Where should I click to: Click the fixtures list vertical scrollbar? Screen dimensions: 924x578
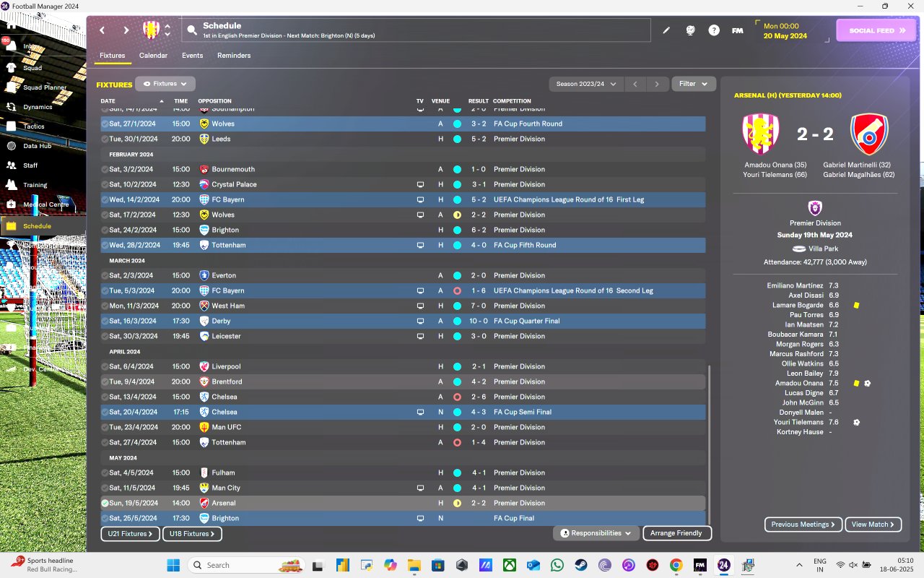click(709, 444)
